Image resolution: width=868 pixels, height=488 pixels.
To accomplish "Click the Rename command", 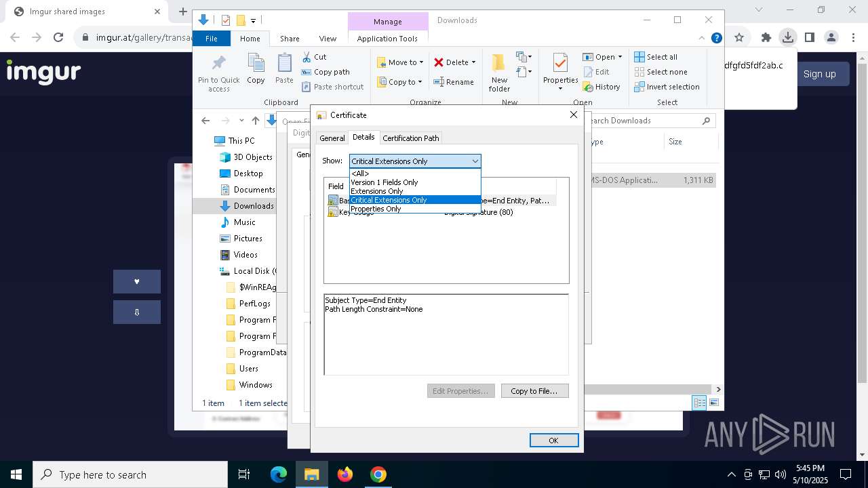I will click(454, 82).
